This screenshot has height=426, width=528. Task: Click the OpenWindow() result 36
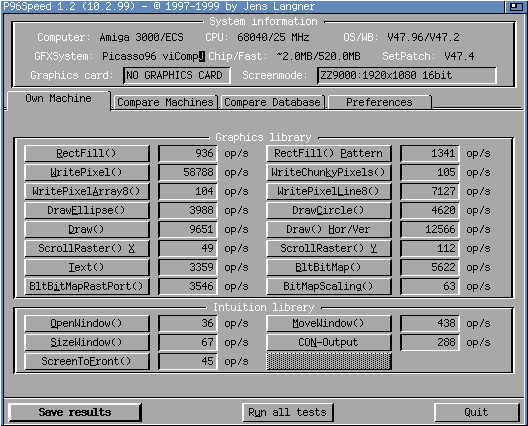188,323
